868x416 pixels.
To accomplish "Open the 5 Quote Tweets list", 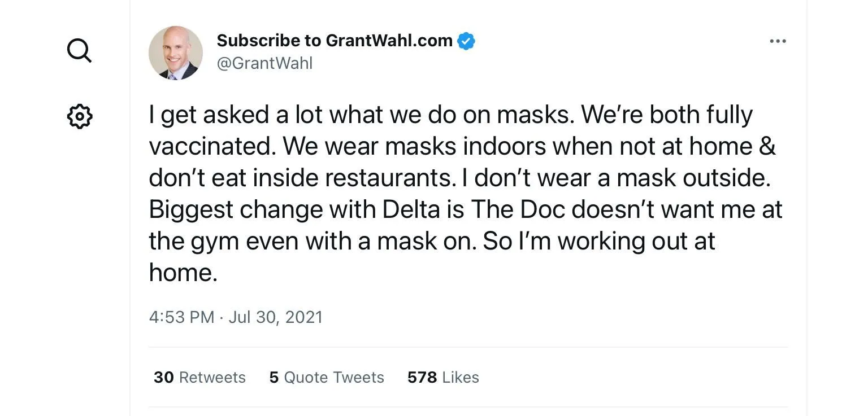I will [327, 377].
